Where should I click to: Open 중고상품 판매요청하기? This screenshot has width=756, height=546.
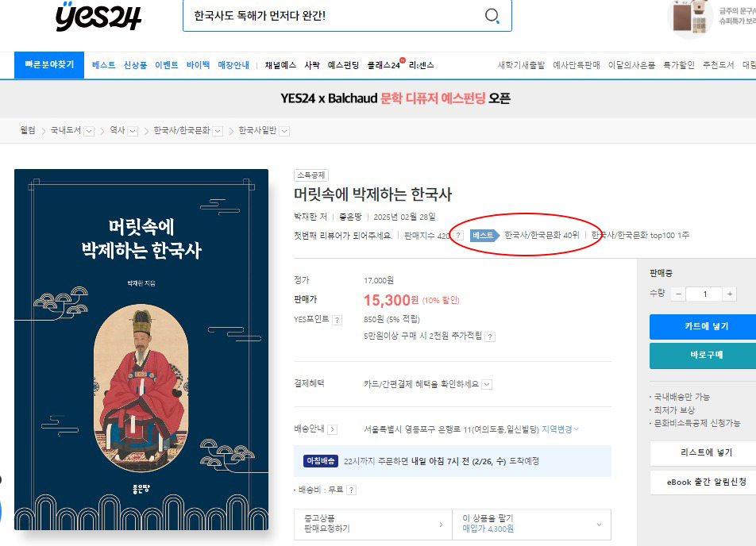[x=373, y=524]
